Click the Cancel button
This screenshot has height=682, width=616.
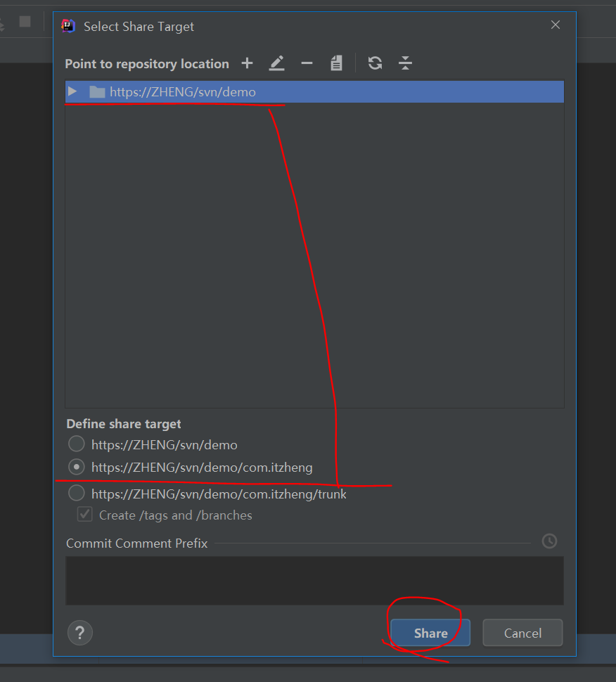[522, 633]
